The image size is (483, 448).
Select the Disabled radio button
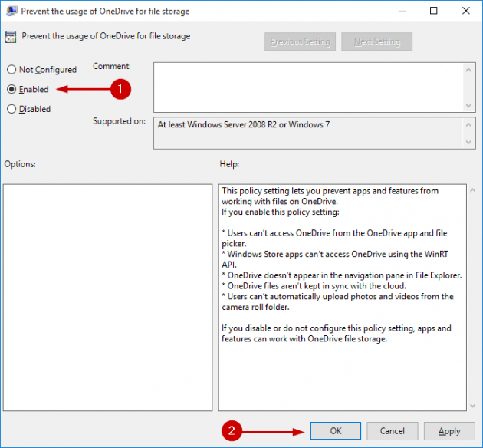pos(11,109)
